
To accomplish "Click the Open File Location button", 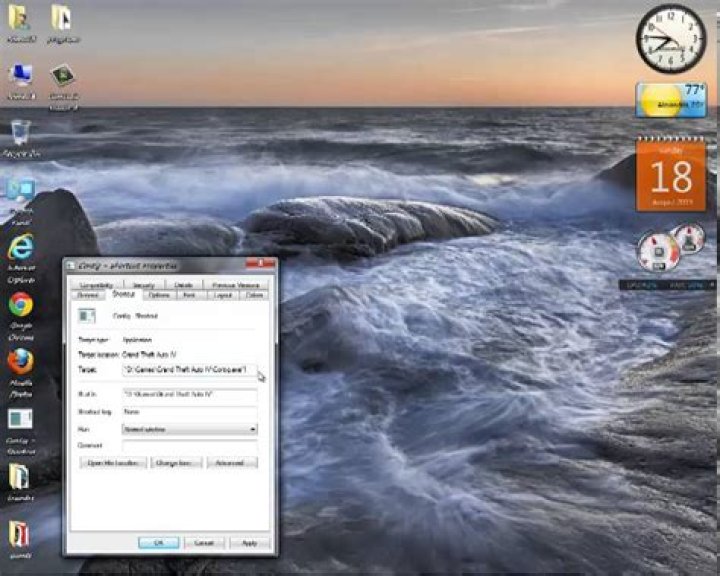I will [x=112, y=463].
